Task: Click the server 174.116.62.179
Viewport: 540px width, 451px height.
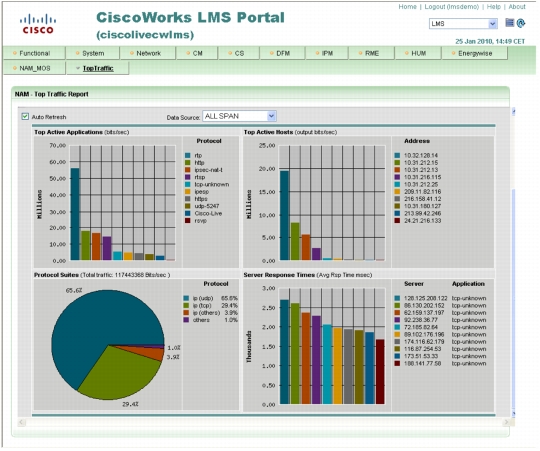Action: point(424,342)
